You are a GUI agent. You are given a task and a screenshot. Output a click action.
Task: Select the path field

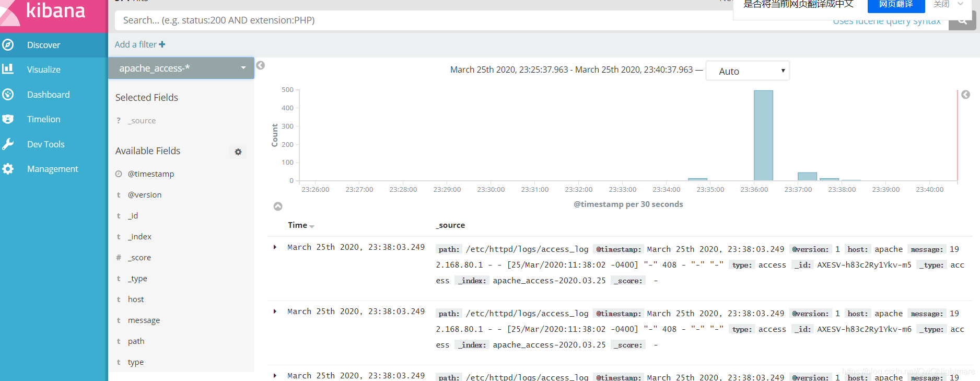[136, 341]
